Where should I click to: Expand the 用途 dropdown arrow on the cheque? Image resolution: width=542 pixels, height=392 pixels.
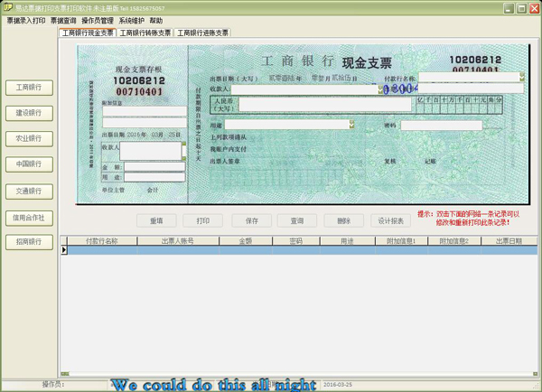[x=351, y=125]
